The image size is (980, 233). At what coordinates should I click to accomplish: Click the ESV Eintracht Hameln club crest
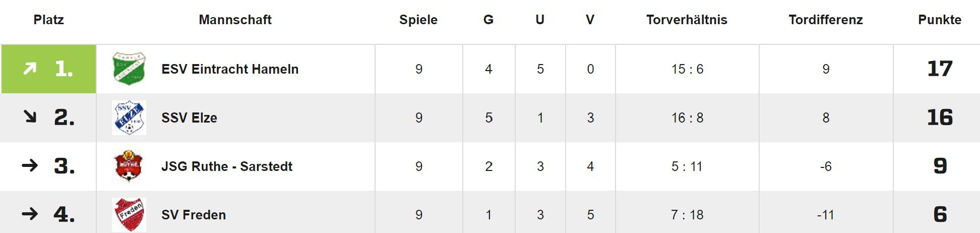[x=129, y=69]
